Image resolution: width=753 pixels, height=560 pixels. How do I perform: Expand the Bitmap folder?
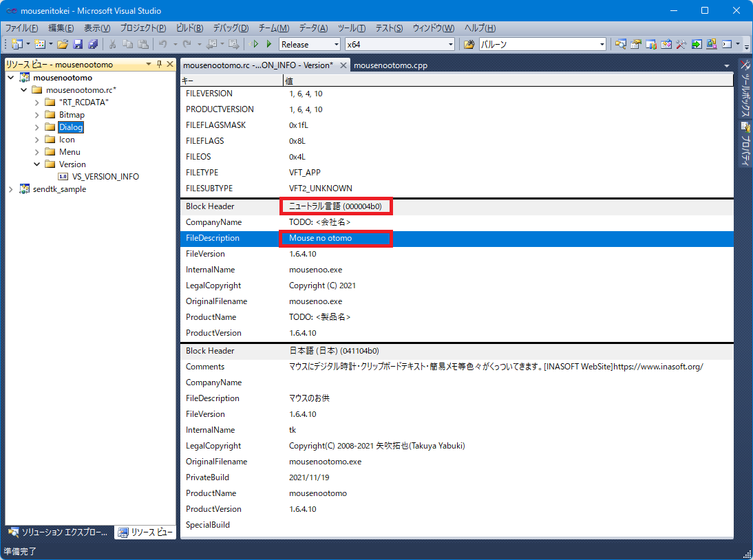coord(36,115)
